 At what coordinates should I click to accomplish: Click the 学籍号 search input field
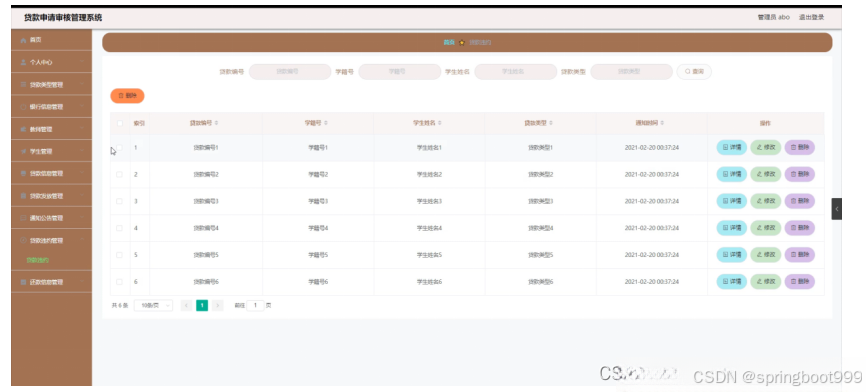399,72
